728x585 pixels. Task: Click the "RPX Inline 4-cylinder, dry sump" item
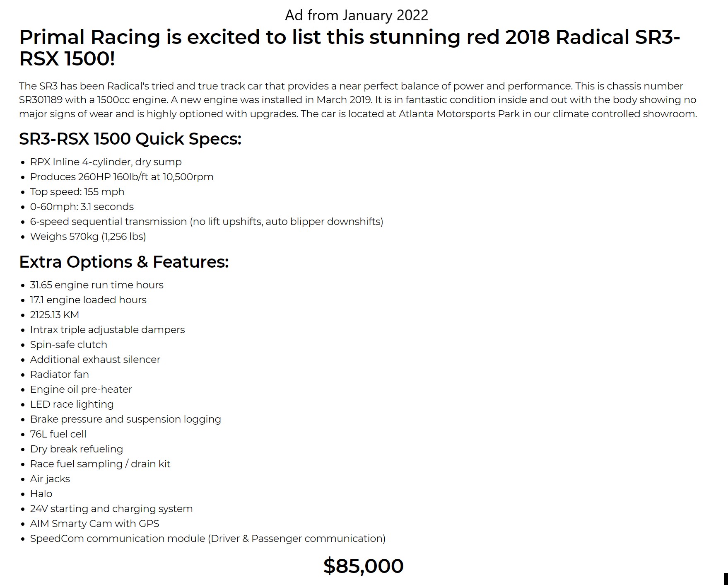point(106,162)
